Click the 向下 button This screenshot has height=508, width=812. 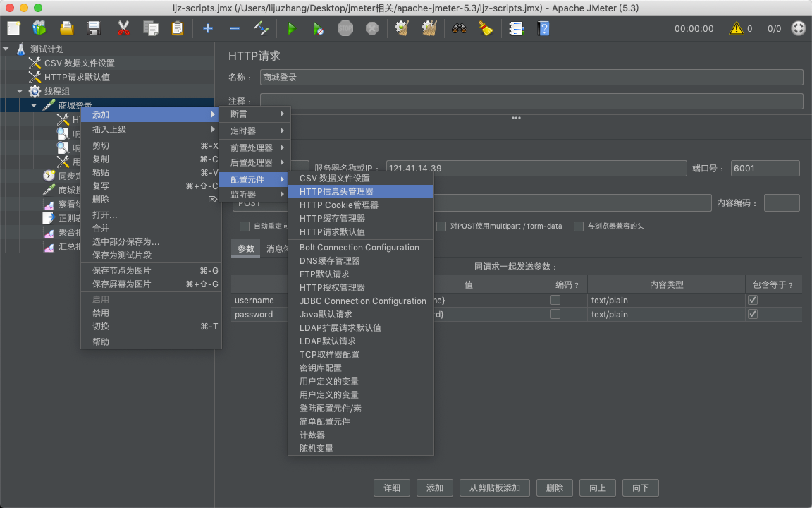(x=641, y=488)
